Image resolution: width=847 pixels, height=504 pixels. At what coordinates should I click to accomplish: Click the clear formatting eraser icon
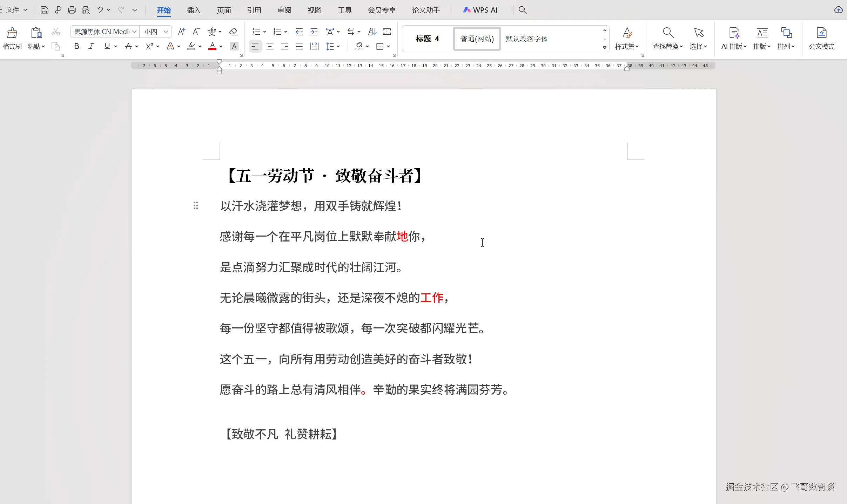(233, 32)
